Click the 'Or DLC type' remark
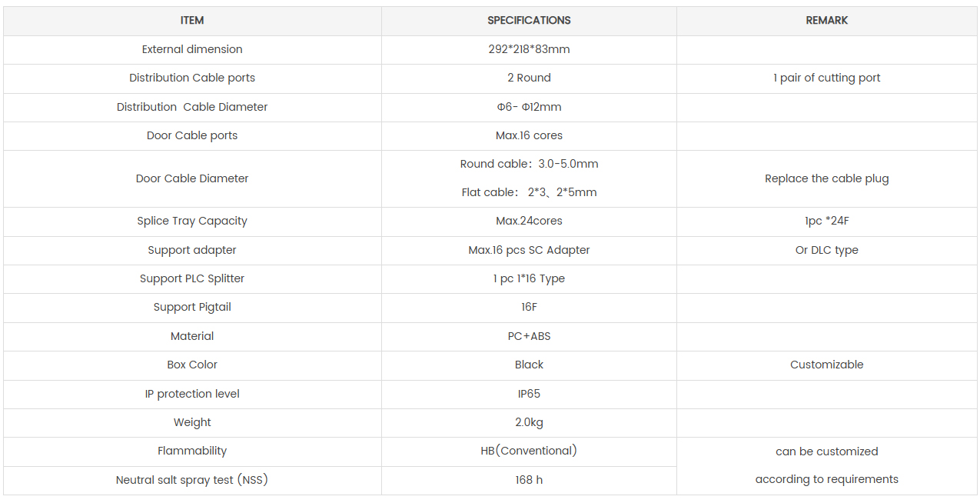 [827, 250]
